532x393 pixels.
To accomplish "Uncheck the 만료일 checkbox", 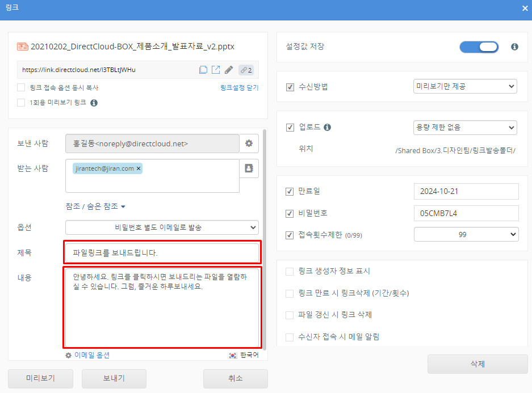I will pos(290,191).
